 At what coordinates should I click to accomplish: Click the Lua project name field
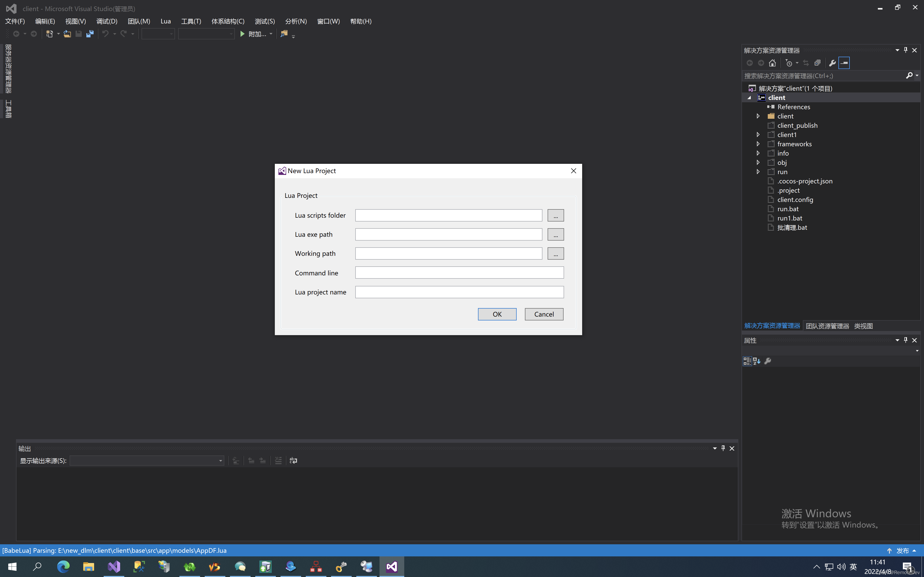pos(459,292)
